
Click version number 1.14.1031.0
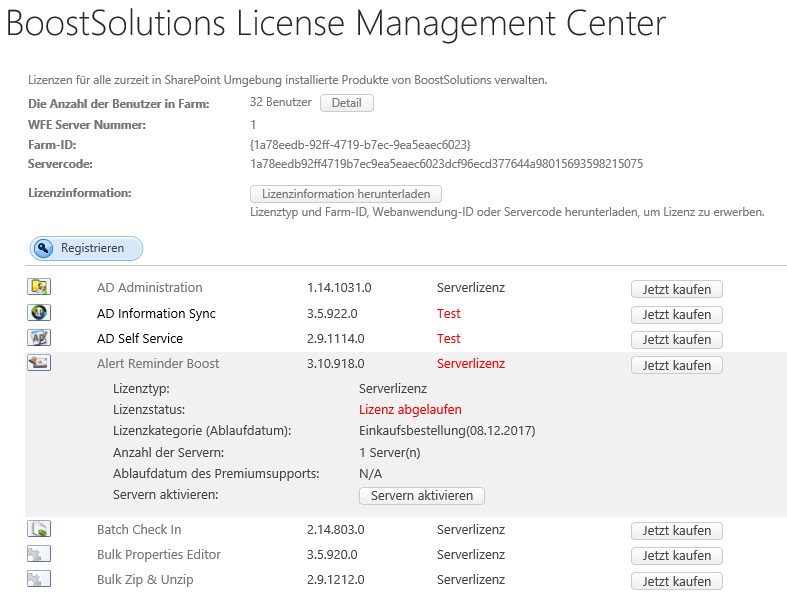pyautogui.click(x=339, y=288)
